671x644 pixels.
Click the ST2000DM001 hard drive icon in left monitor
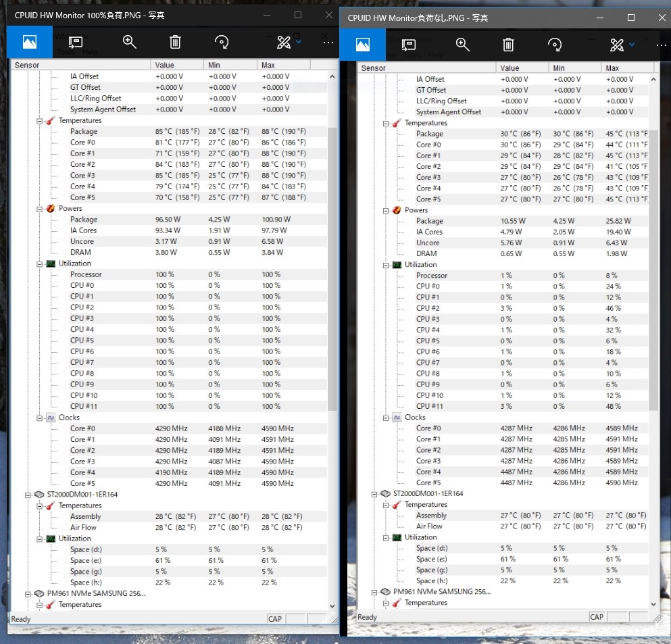[x=39, y=494]
